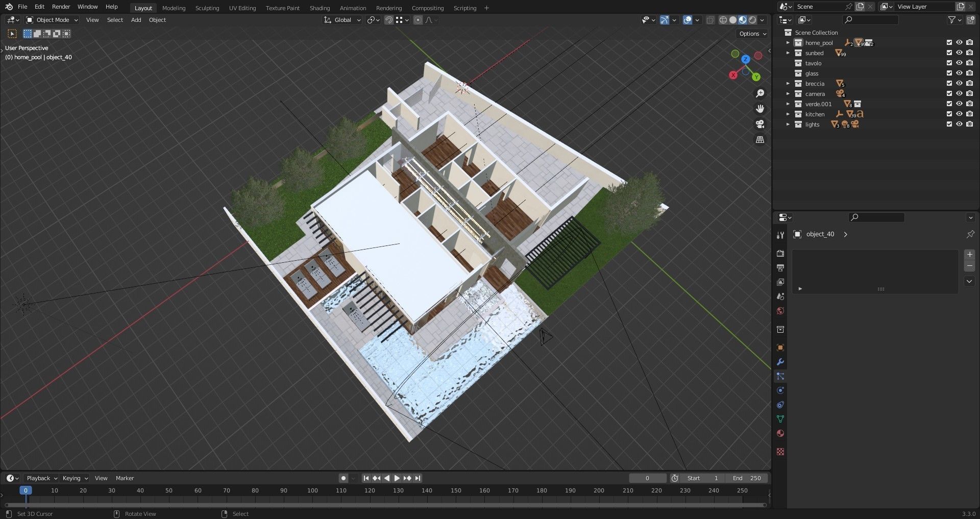Hide lights collection in viewport
The image size is (980, 519).
point(960,125)
